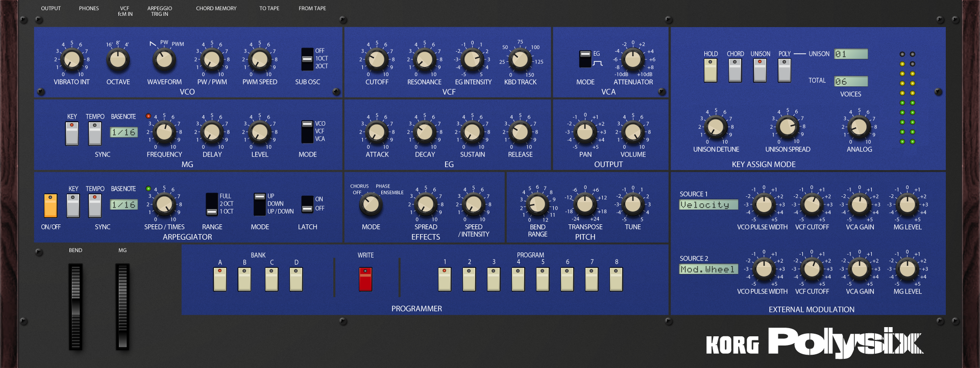Viewport: 980px width, 368px height.
Task: Open the MG Basenote 1/16 display
Action: pos(124,132)
